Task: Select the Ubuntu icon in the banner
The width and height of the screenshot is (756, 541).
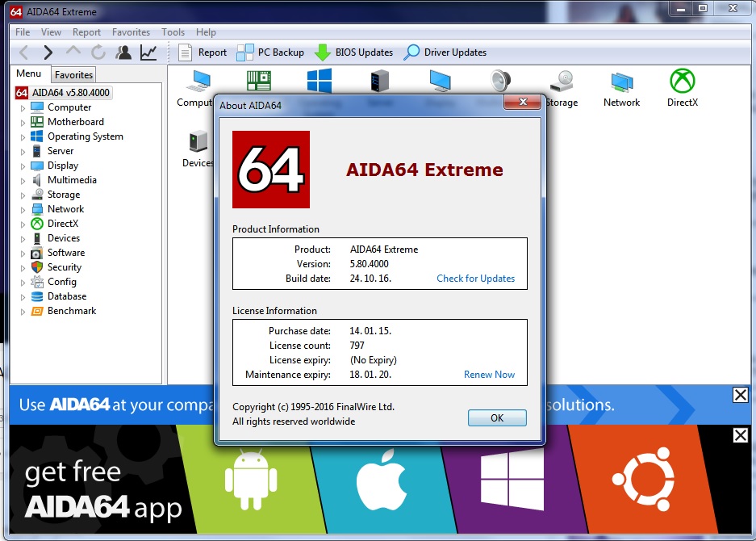Action: [643, 479]
